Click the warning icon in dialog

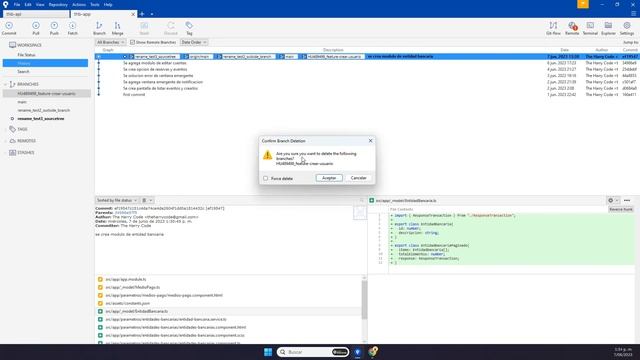[x=267, y=155]
